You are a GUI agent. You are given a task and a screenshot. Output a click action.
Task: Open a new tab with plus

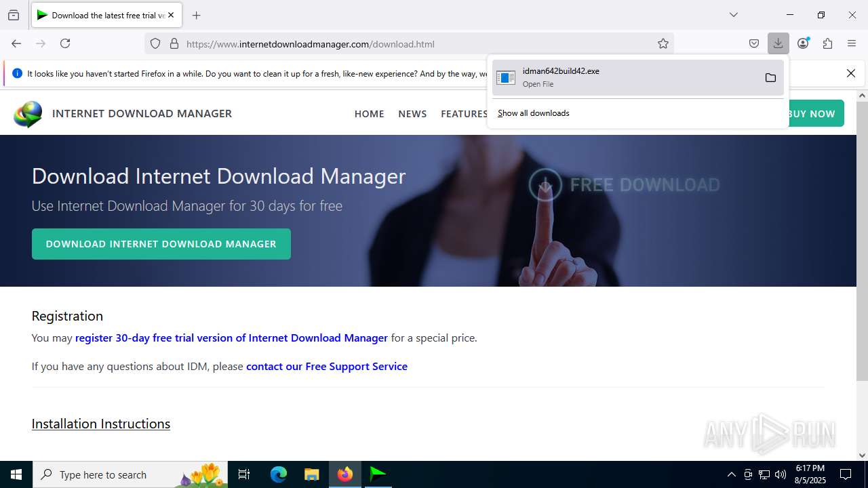pos(197,15)
